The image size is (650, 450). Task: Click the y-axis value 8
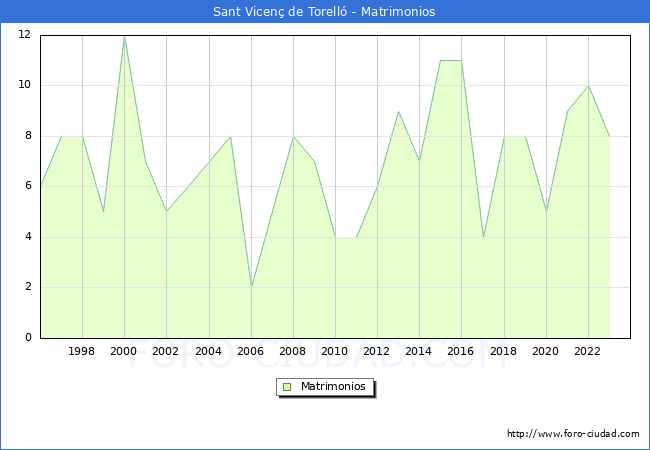28,135
